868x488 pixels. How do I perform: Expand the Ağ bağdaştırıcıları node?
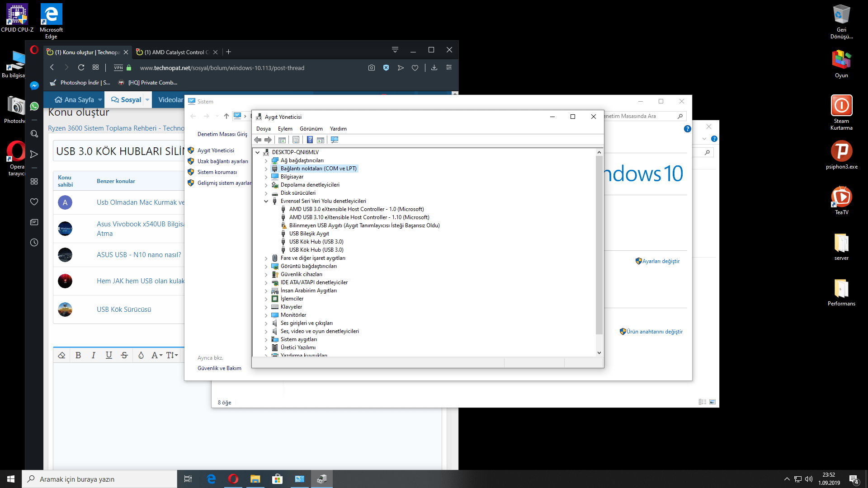point(266,161)
